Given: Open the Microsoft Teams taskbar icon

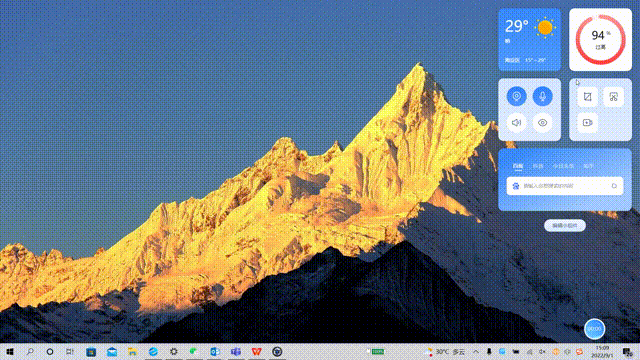Looking at the screenshot, I should (x=236, y=351).
